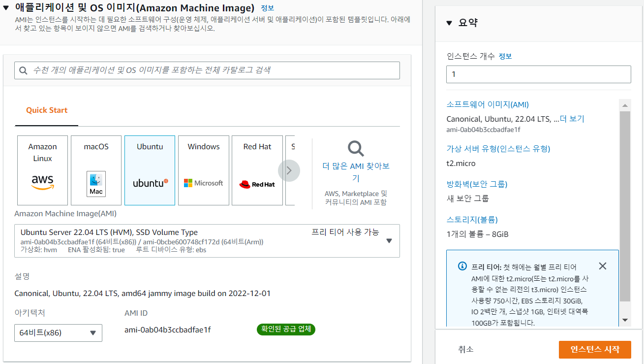Click the AMI ID value ami-0ab04b3ccbadfae1f
This screenshot has height=364, width=644.
tap(168, 330)
